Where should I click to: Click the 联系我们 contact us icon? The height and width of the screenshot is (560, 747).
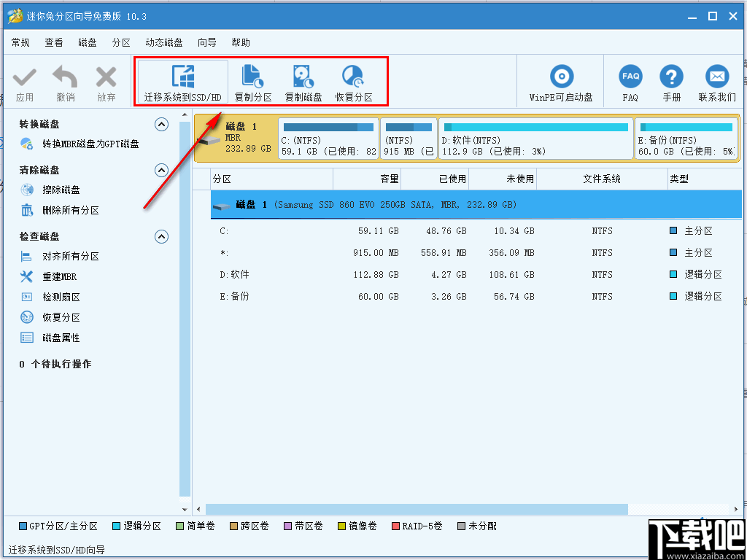click(716, 81)
